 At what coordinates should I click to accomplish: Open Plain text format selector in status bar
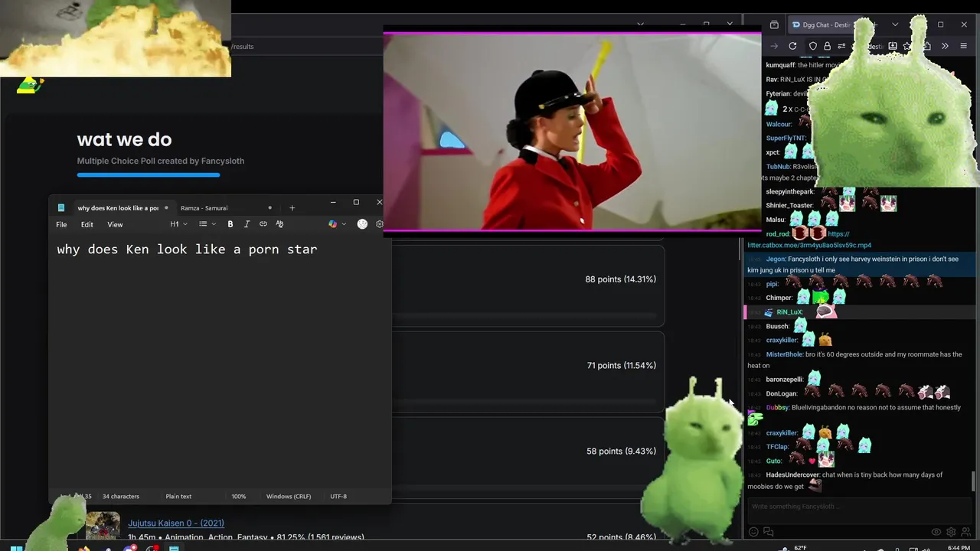(x=178, y=496)
